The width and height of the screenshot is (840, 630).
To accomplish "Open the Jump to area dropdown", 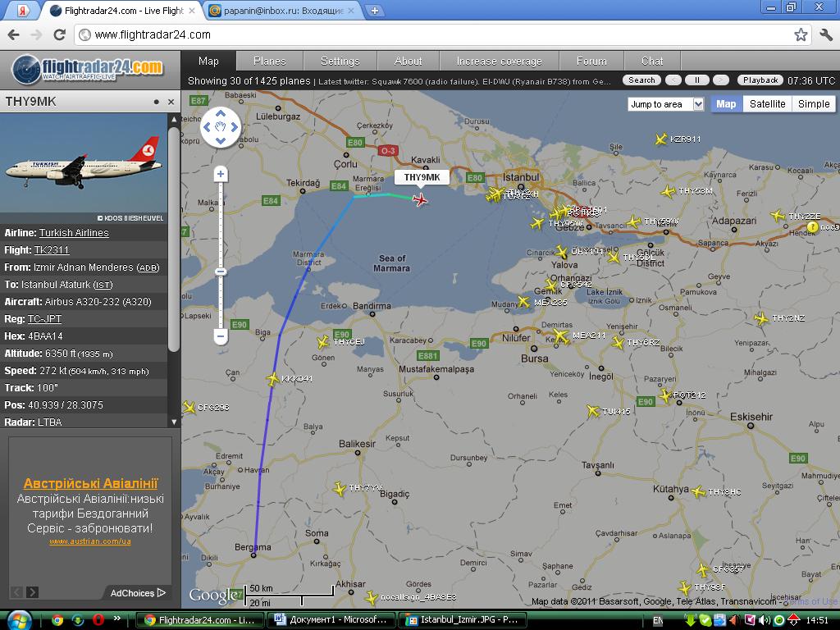I will click(x=665, y=104).
